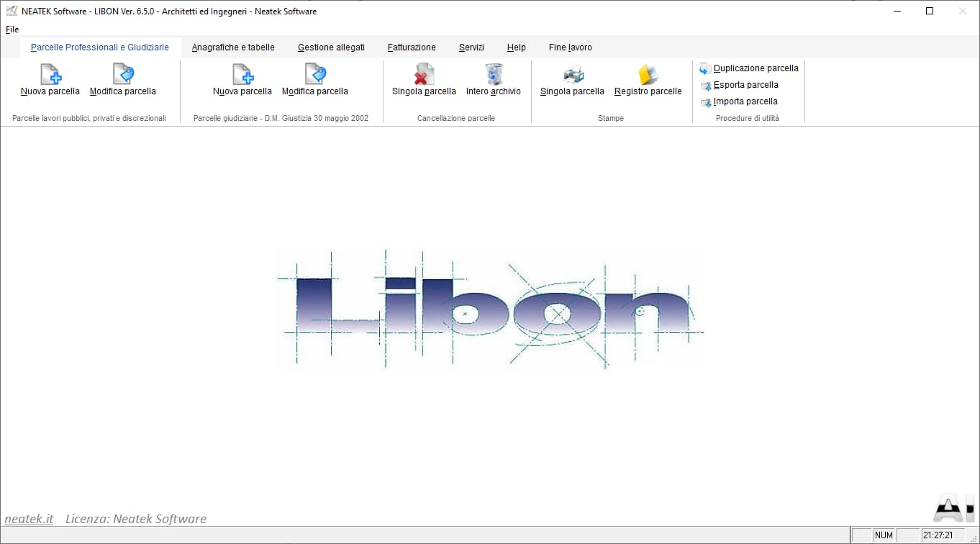980x544 pixels.
Task: Click the LIBON app icon in title bar
Action: coord(12,11)
